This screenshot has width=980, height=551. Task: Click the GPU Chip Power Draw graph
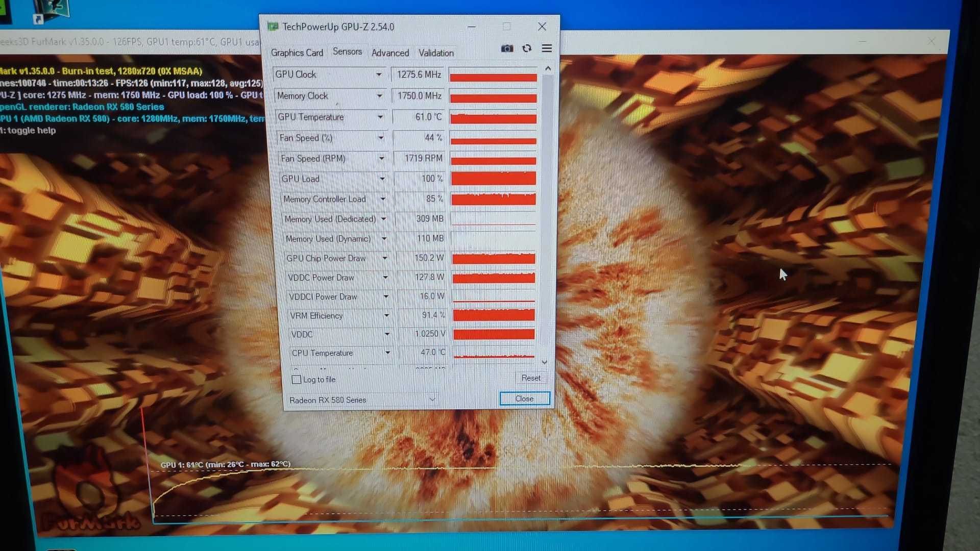point(494,258)
